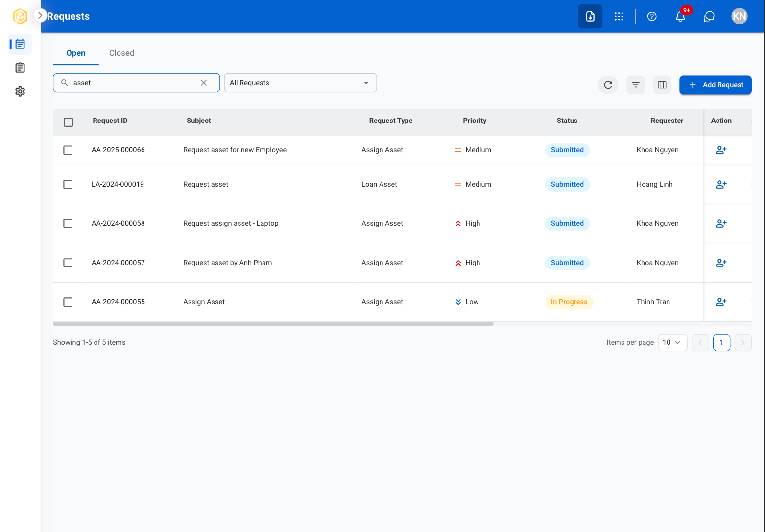Assign user to request LA-2024-000019
Screen dimensions: 765x532
click(721, 185)
